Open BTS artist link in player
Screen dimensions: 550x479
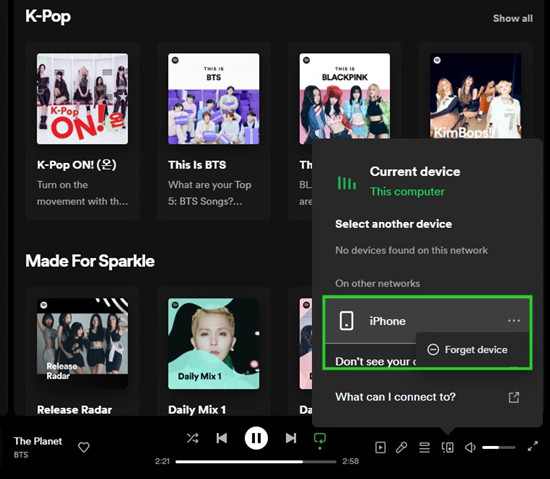click(21, 455)
